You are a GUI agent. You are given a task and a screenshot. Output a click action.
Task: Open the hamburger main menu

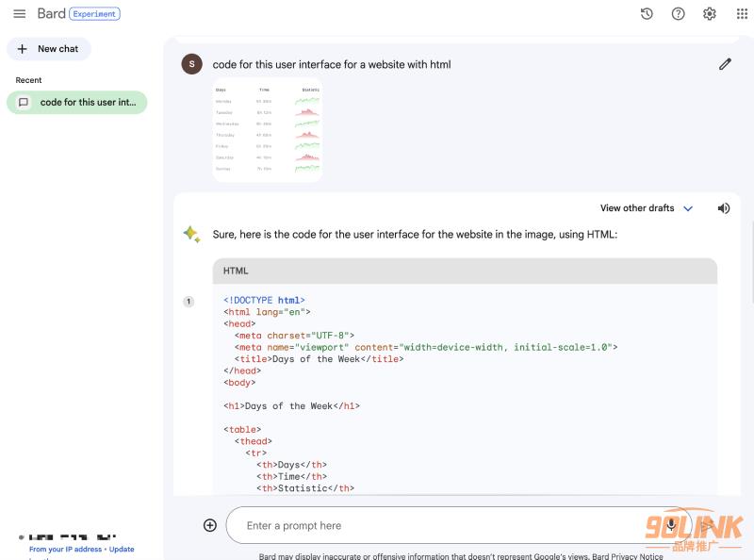pos(19,13)
